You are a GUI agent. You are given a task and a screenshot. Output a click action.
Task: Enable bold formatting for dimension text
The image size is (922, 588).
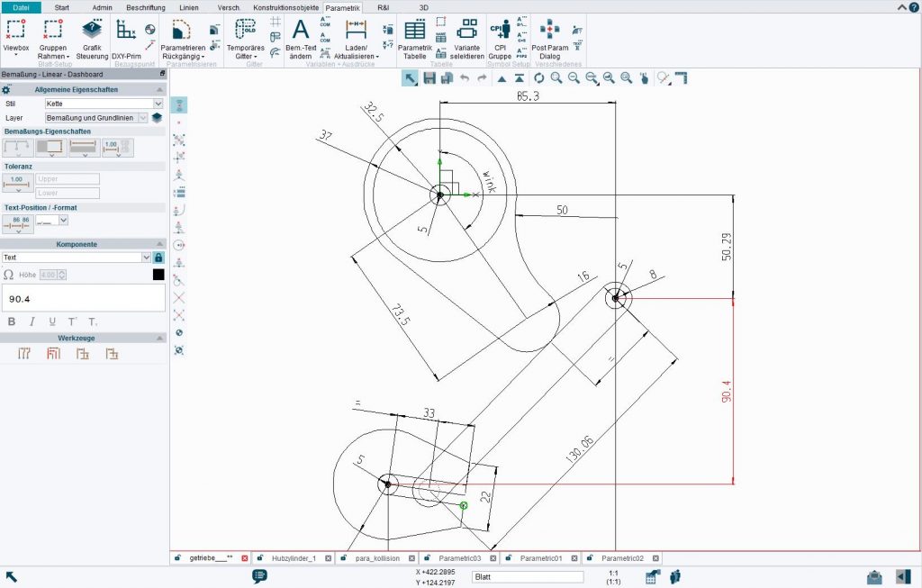(x=12, y=321)
